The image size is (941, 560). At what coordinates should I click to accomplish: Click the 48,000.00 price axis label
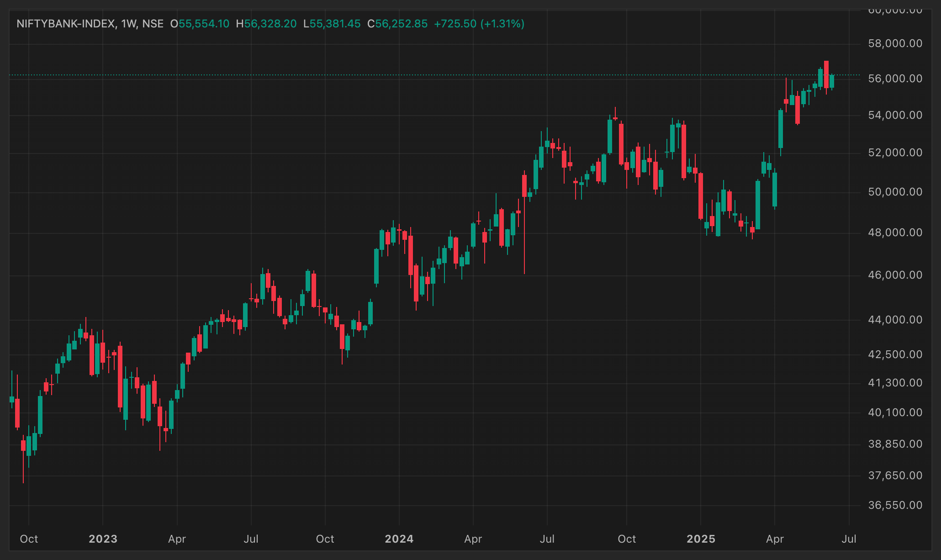pyautogui.click(x=895, y=232)
